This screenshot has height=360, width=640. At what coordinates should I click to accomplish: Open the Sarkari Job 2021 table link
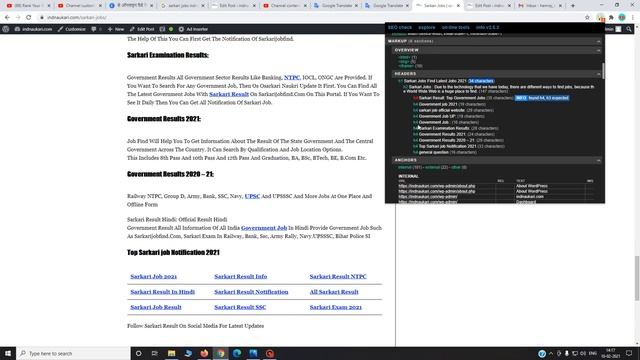tap(153, 277)
